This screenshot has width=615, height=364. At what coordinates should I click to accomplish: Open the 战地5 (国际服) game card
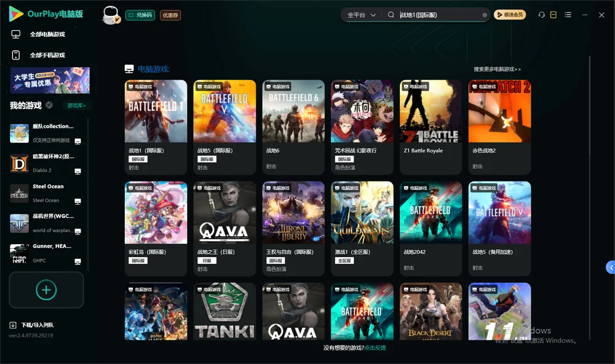click(x=224, y=127)
